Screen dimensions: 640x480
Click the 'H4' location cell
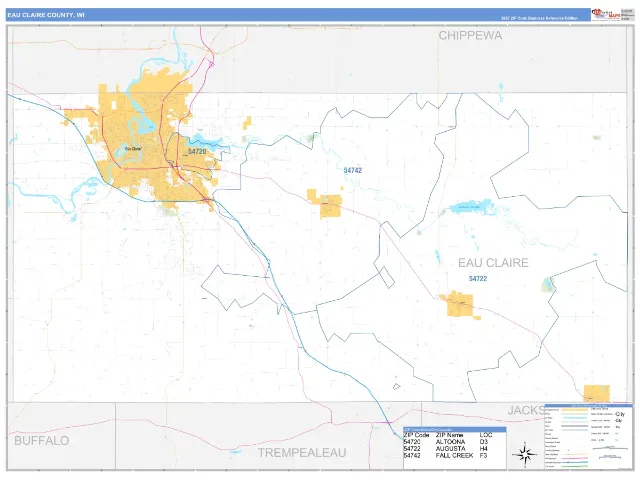483,449
